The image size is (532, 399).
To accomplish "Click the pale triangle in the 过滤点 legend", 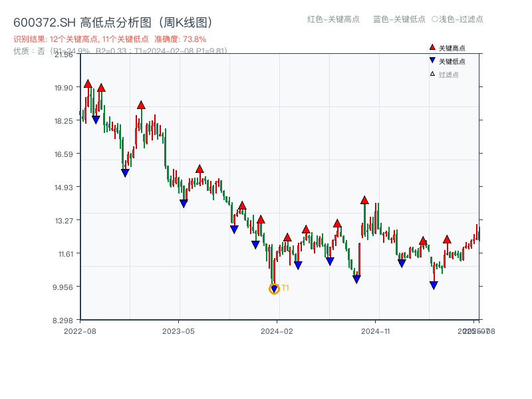I will pos(432,74).
